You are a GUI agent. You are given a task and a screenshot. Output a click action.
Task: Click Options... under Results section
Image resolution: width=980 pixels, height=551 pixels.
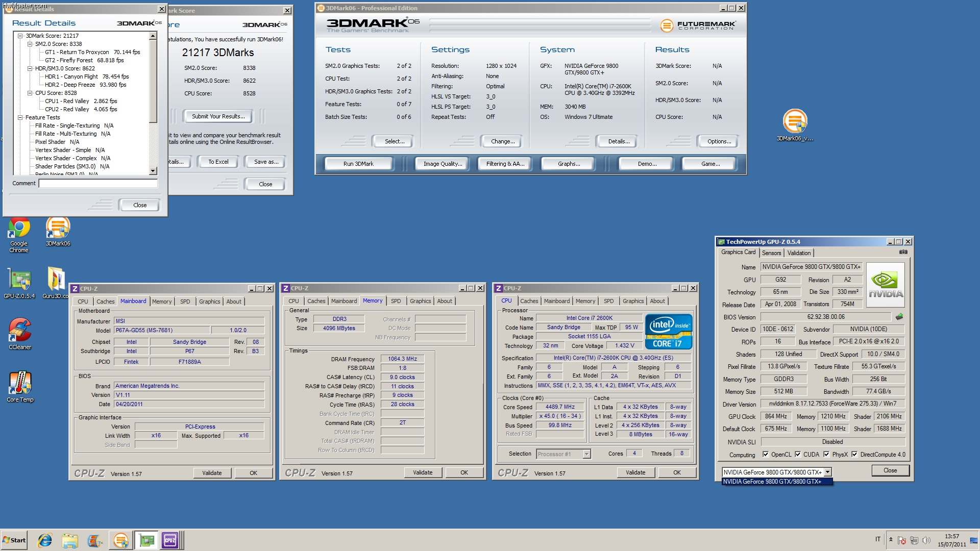pos(719,141)
